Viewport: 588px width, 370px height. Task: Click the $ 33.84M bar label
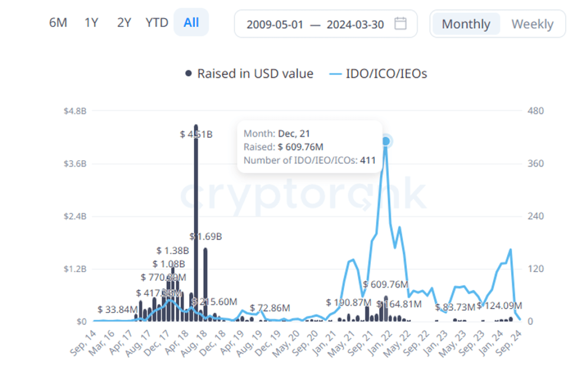click(118, 309)
